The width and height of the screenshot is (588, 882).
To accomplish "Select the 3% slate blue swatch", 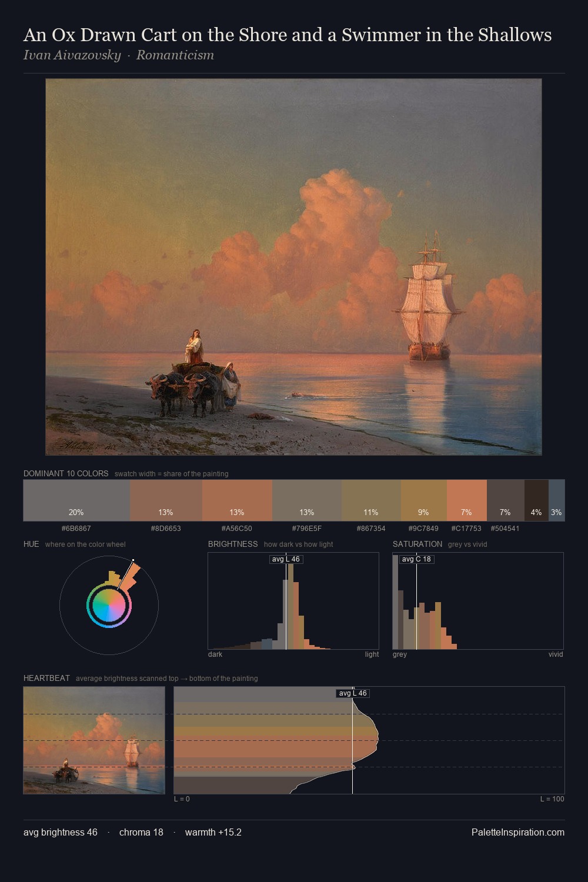I will 557,500.
